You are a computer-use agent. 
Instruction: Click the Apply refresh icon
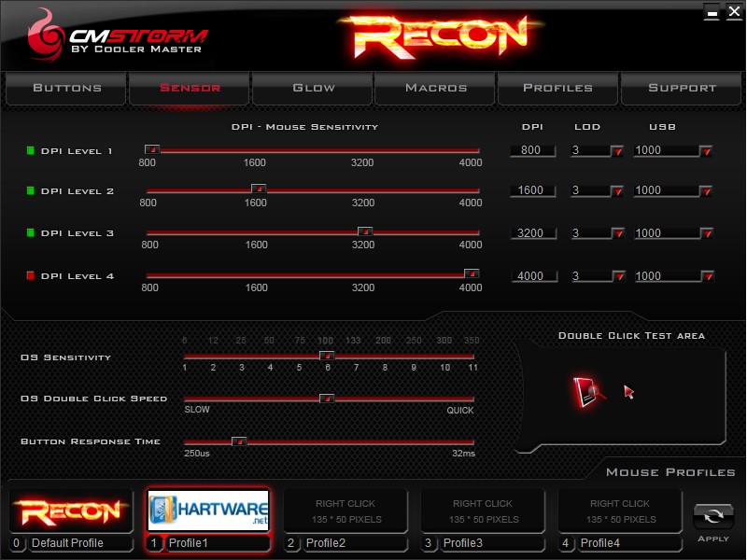(x=713, y=517)
